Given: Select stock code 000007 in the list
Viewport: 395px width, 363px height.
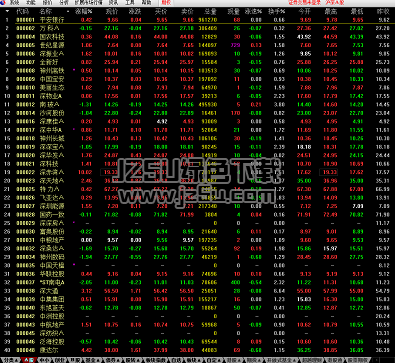Looking at the screenshot, I should [x=26, y=62].
